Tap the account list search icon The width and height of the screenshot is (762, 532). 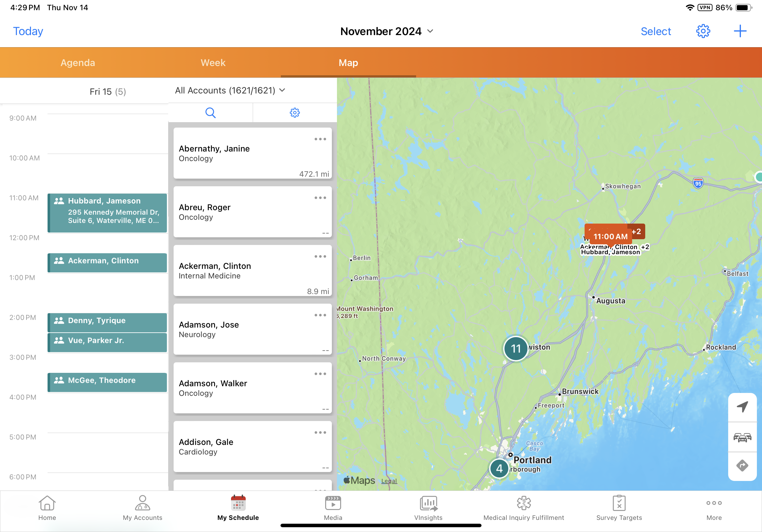(x=210, y=113)
